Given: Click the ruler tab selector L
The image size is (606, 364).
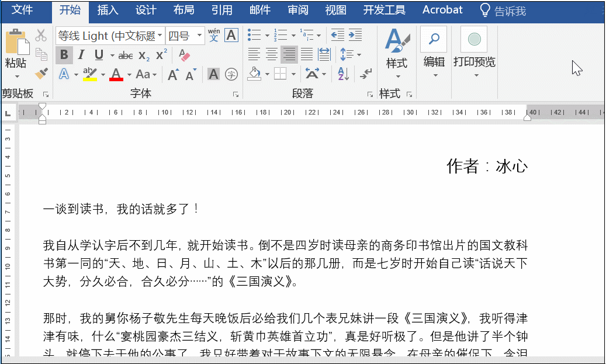Looking at the screenshot, I should [8, 113].
